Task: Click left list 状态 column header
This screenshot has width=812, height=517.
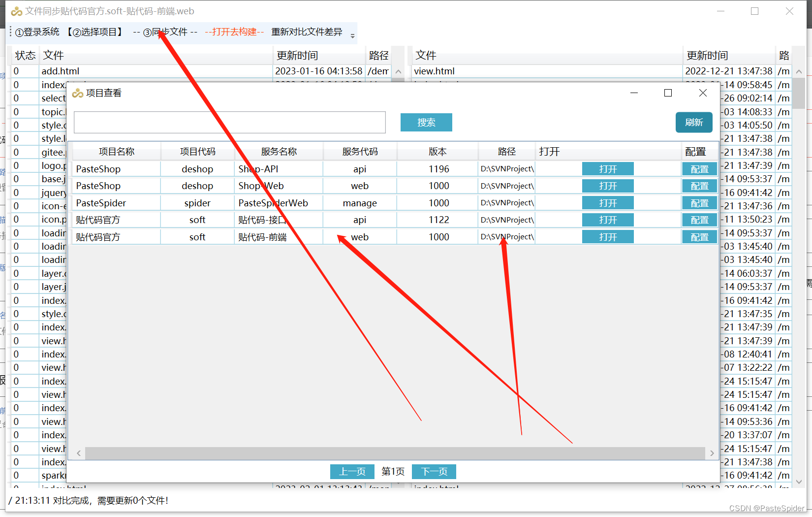Action: [x=25, y=56]
